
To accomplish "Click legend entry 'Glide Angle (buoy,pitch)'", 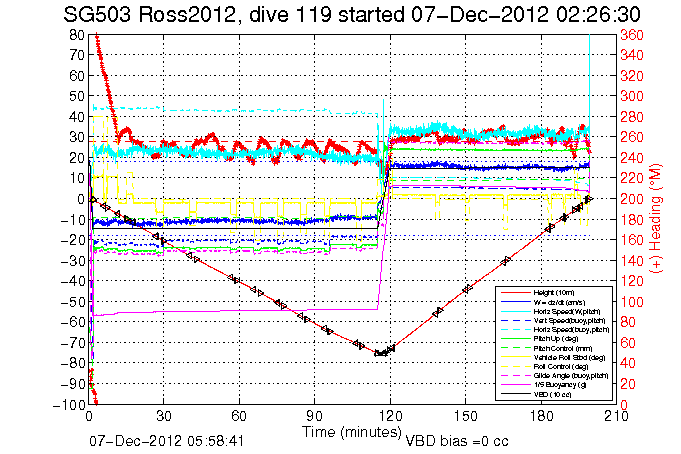I will pos(571,376).
